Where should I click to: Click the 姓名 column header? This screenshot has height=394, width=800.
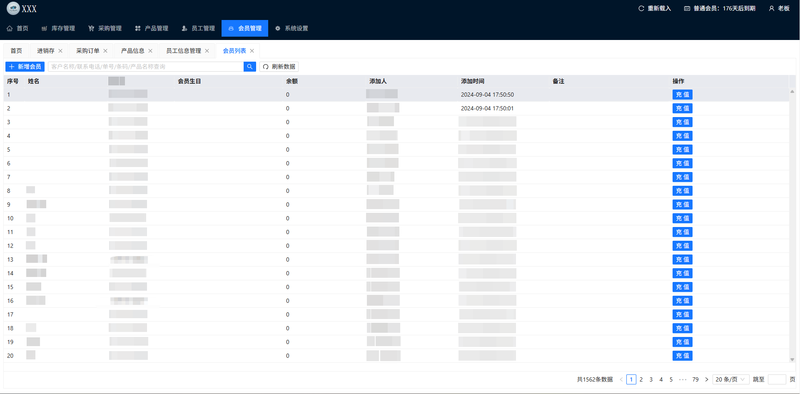pos(34,81)
